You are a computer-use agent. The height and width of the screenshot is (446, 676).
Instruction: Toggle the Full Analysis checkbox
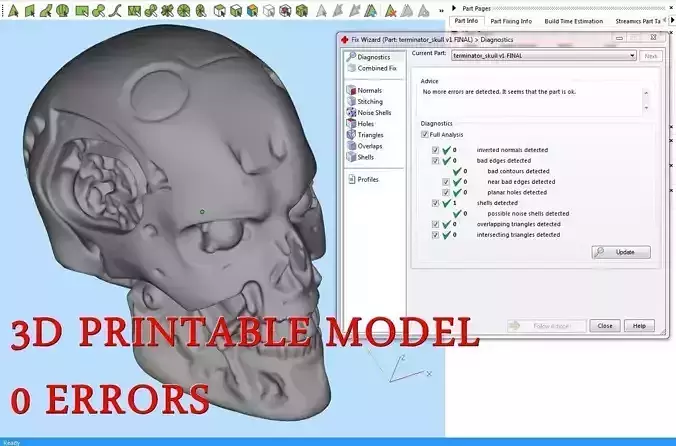[x=425, y=134]
